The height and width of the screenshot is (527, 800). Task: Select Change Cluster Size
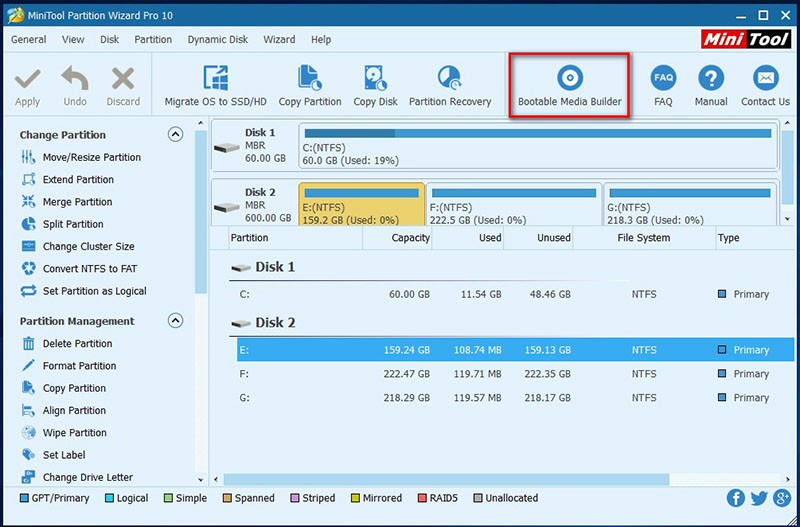click(78, 246)
